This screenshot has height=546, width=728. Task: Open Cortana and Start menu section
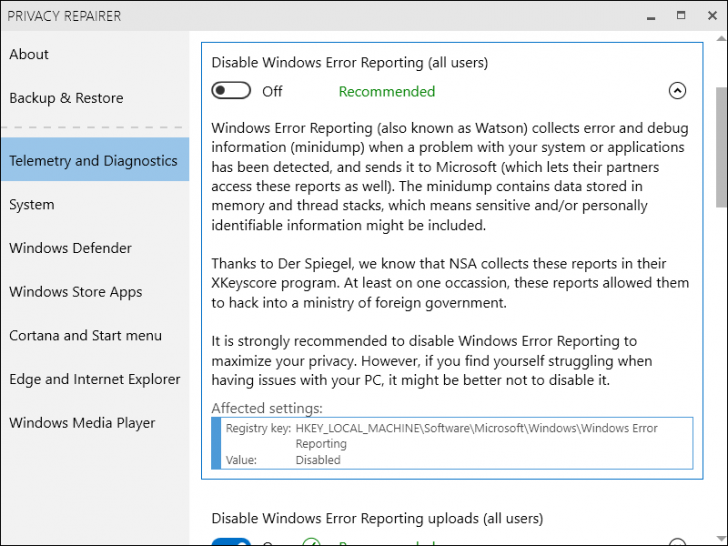tap(85, 336)
